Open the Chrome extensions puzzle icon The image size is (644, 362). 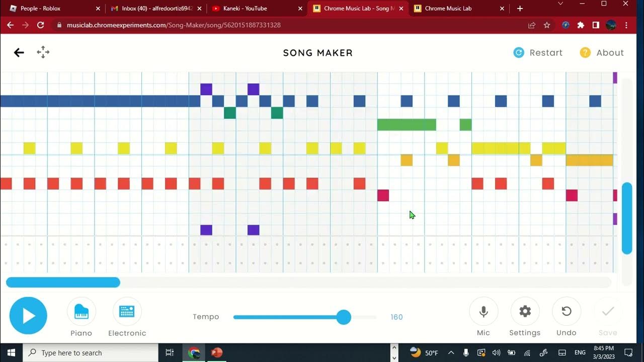click(x=581, y=25)
